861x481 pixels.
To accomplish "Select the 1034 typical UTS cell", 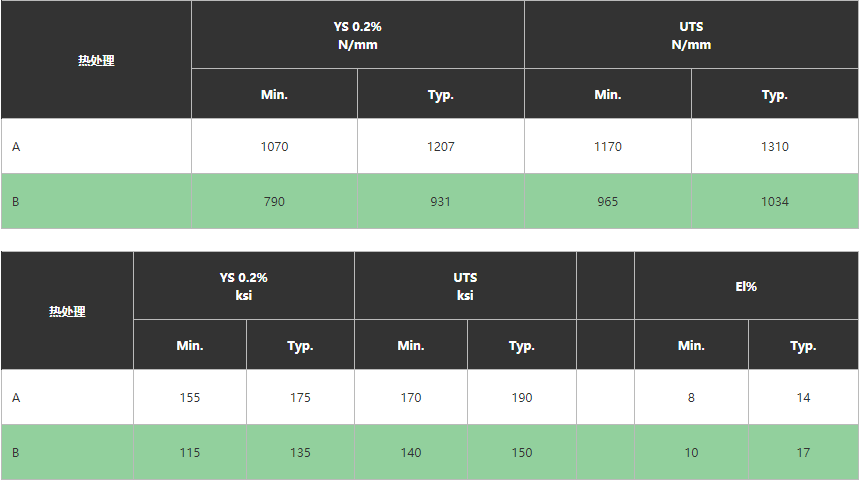I will [774, 202].
